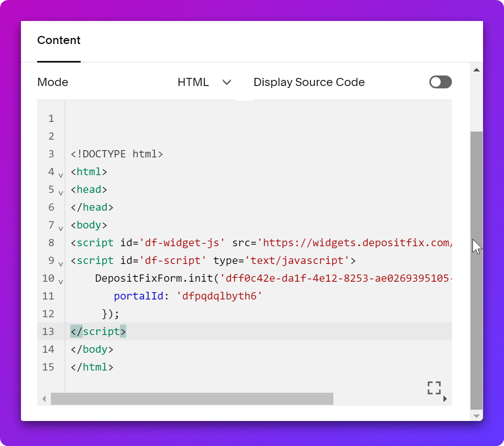Viewport: 504px width, 446px height.
Task: Click the closing </html> tag on line 15
Action: (x=92, y=367)
